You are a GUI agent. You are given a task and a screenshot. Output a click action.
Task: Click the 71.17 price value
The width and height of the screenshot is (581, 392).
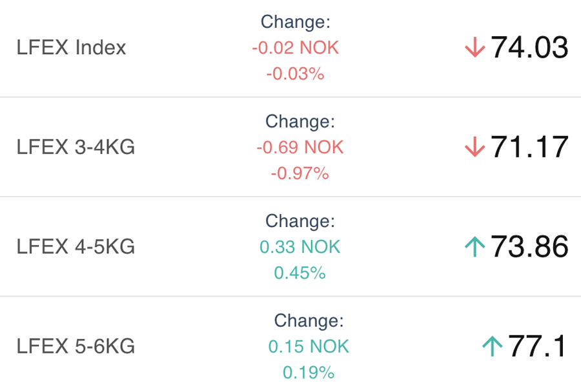point(529,148)
